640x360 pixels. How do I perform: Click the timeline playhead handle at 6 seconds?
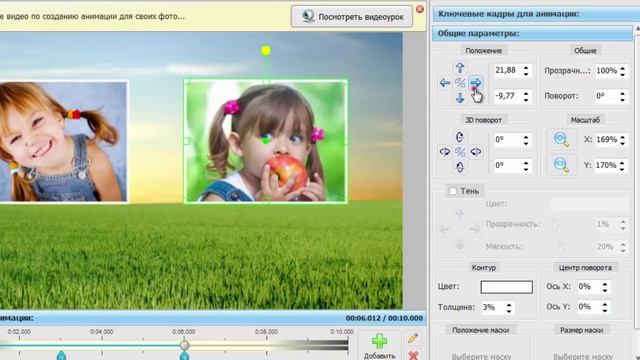(184, 345)
